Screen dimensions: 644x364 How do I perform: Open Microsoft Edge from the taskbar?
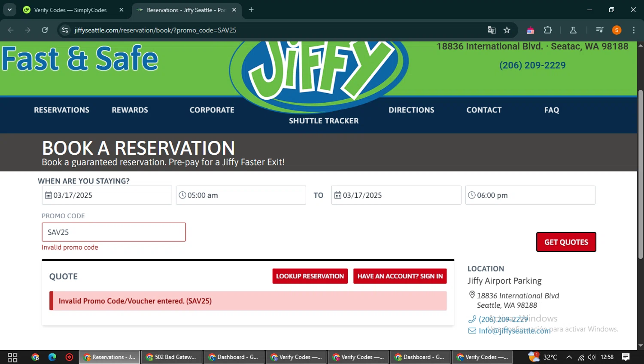point(52,357)
